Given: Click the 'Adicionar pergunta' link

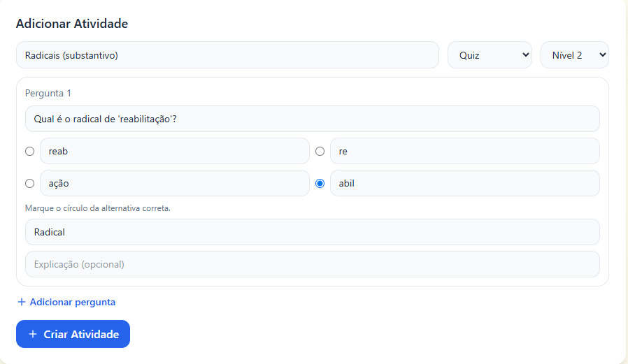Looking at the screenshot, I should pyautogui.click(x=66, y=302).
